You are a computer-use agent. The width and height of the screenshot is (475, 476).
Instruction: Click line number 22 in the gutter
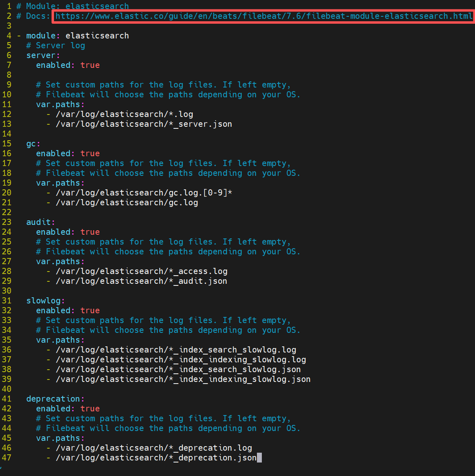click(7, 212)
